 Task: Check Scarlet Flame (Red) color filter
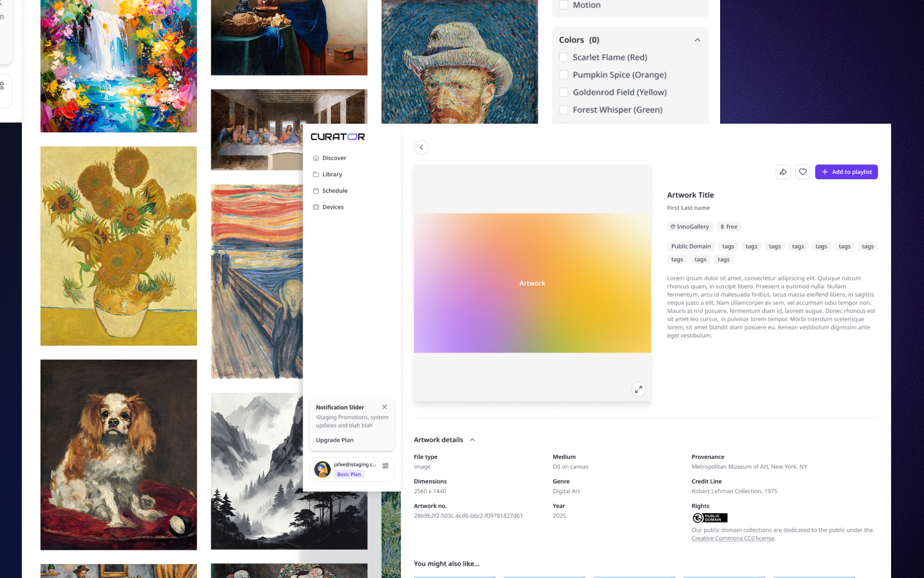(564, 57)
